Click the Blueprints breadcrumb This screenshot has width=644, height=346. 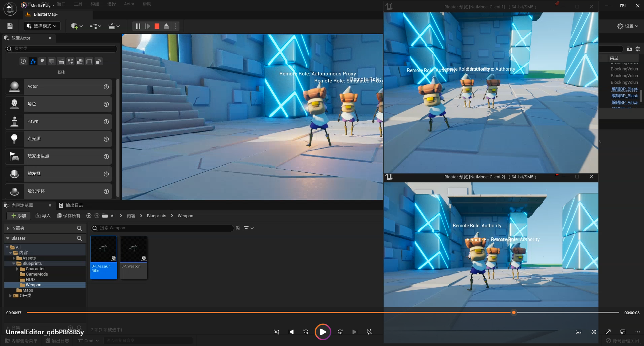pos(156,216)
